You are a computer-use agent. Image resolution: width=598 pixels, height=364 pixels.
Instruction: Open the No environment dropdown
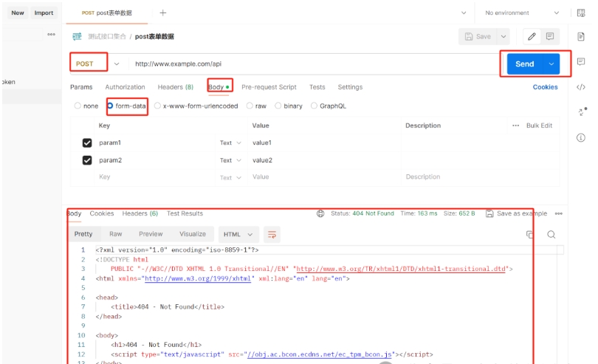tap(522, 13)
